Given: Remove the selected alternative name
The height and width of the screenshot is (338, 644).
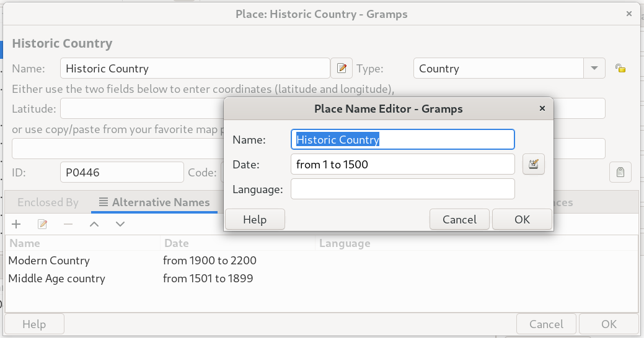Looking at the screenshot, I should [68, 224].
